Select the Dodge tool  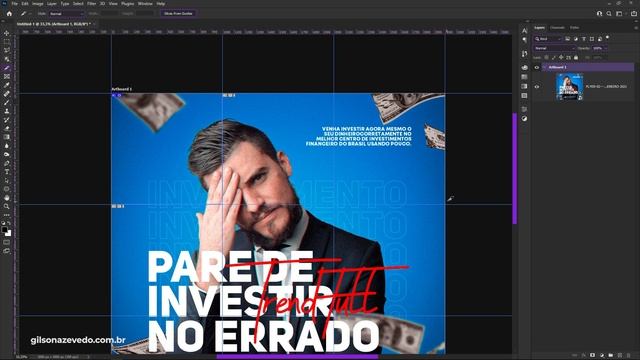tap(7, 154)
